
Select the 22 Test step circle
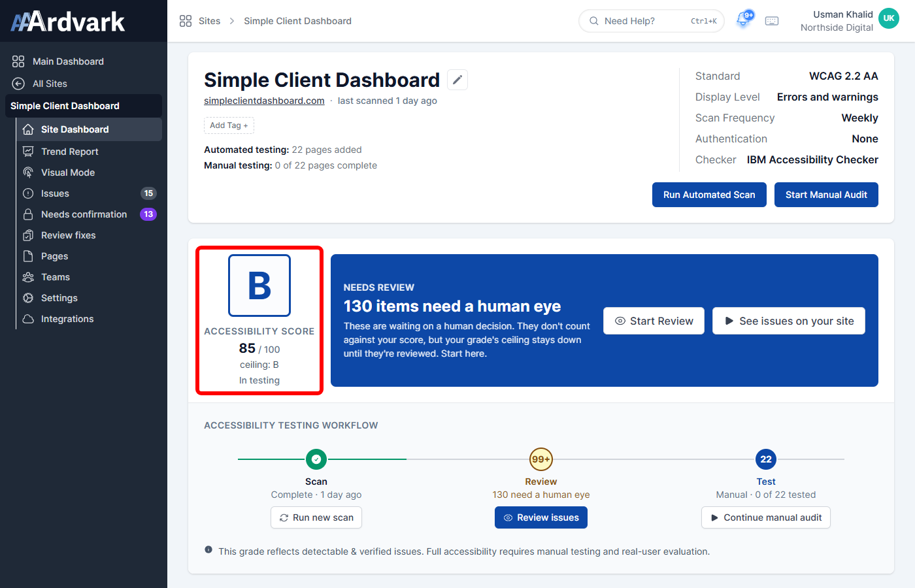766,459
